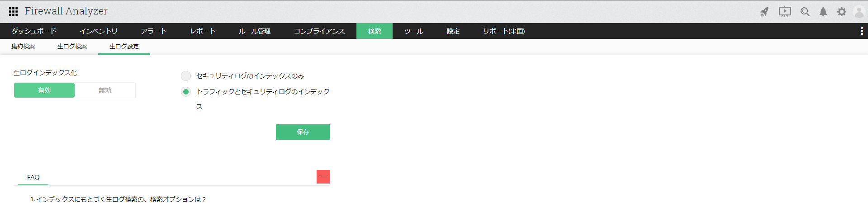
Task: Open the video presentation screen icon
Action: [x=785, y=12]
